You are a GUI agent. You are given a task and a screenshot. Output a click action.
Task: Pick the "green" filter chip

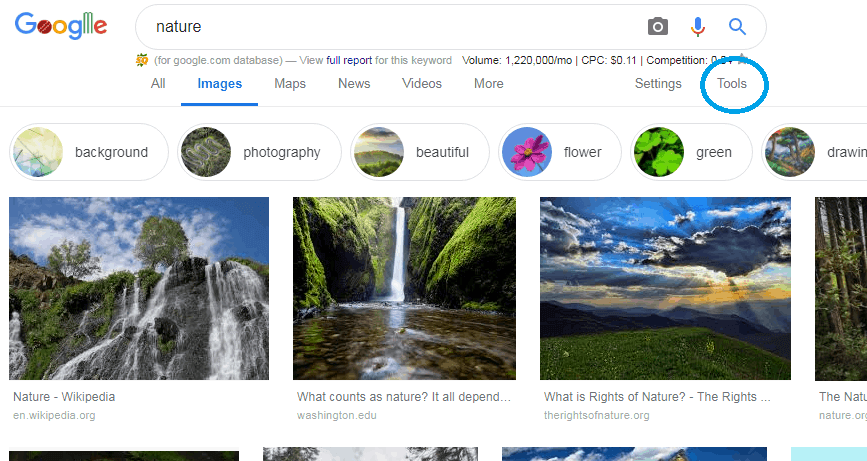click(691, 152)
